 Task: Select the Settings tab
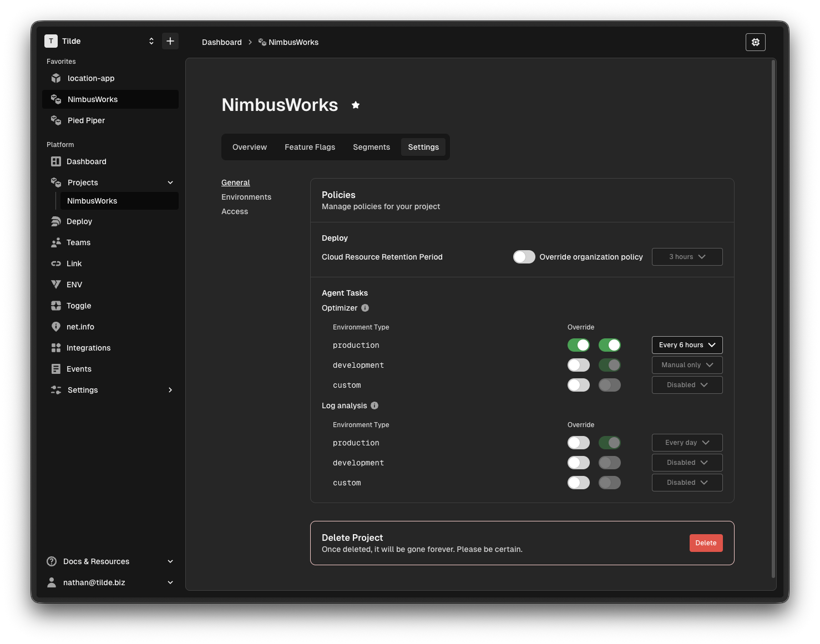(423, 147)
